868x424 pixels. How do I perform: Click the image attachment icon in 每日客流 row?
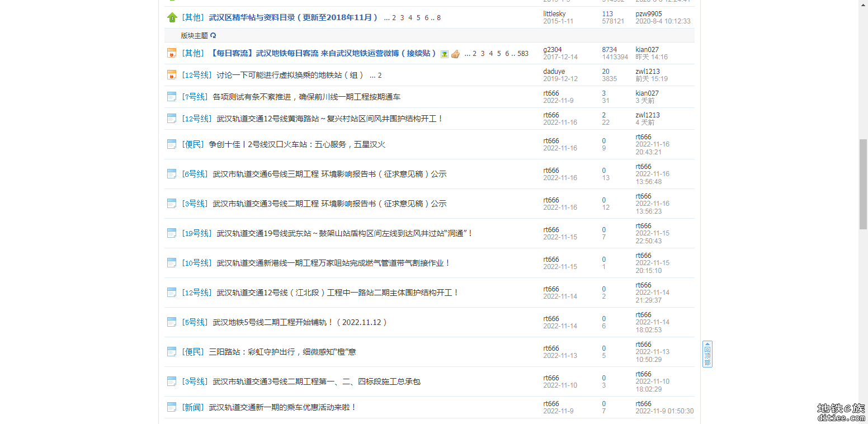445,54
